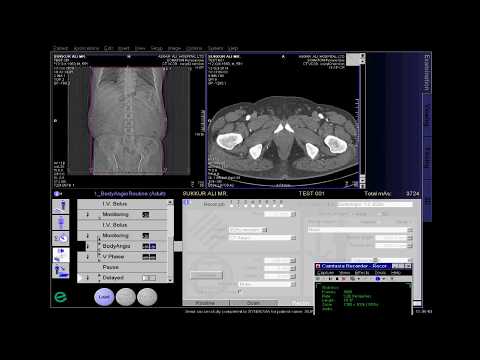Screen dimensions: 480x360
Task: Click the thumbnail at top right of axial image
Action: tap(353, 59)
